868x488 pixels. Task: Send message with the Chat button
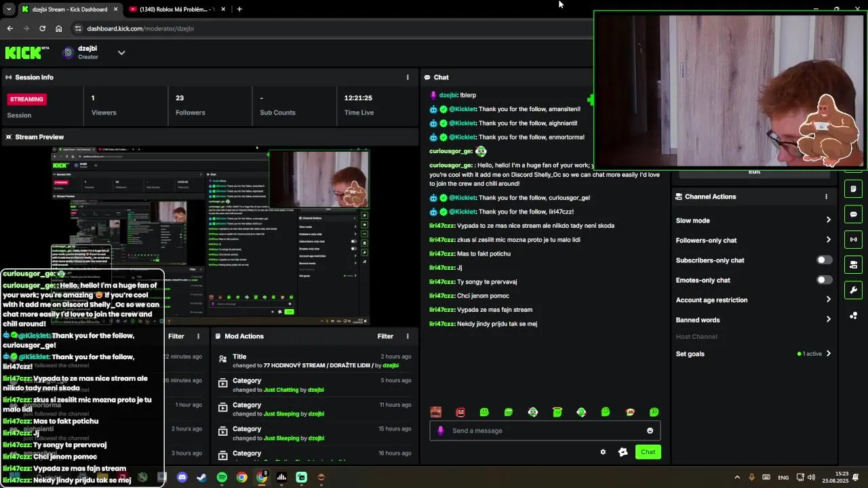tap(648, 452)
